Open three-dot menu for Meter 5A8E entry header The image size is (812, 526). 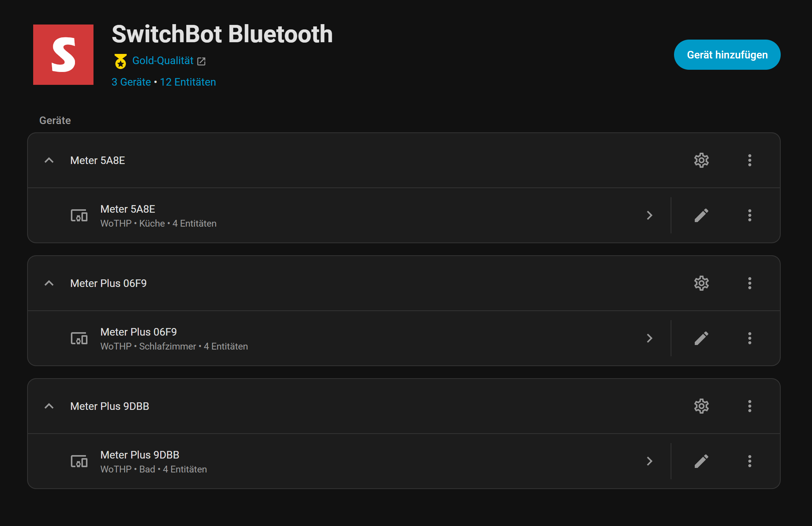[749, 160]
